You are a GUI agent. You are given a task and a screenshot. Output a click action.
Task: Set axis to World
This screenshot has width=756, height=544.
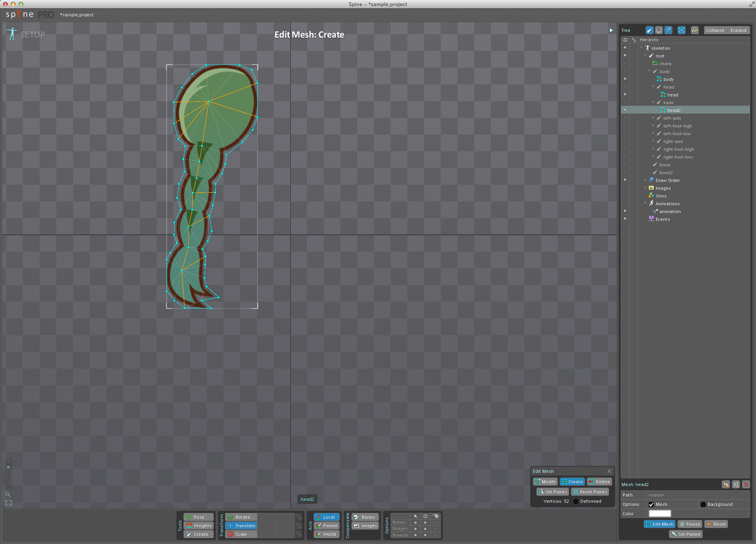[x=327, y=534]
